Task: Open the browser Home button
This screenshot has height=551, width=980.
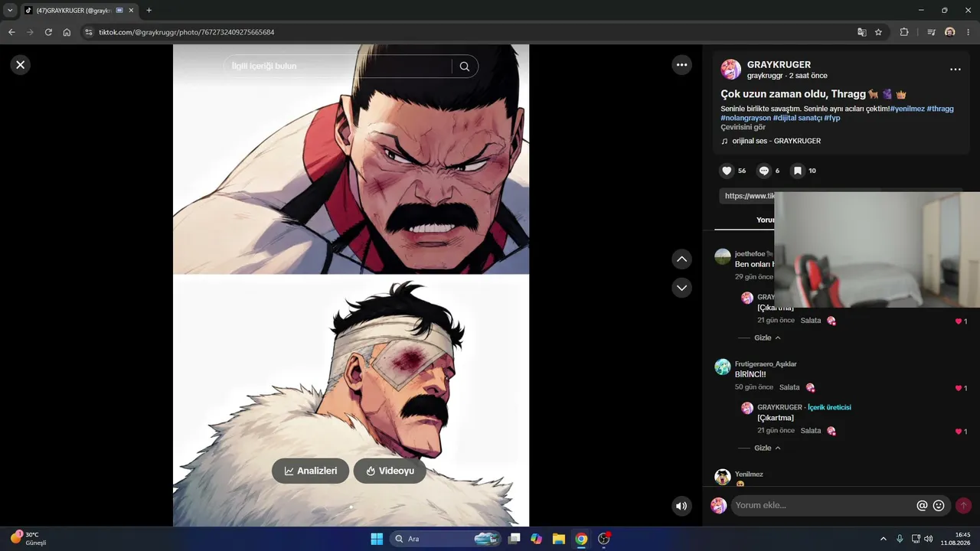Action: coord(67,32)
